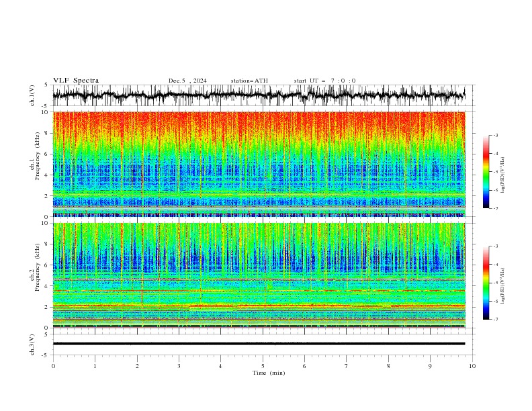This screenshot has width=532, height=411.
Task: Click time axis tick label "10"
Action: 472,366
